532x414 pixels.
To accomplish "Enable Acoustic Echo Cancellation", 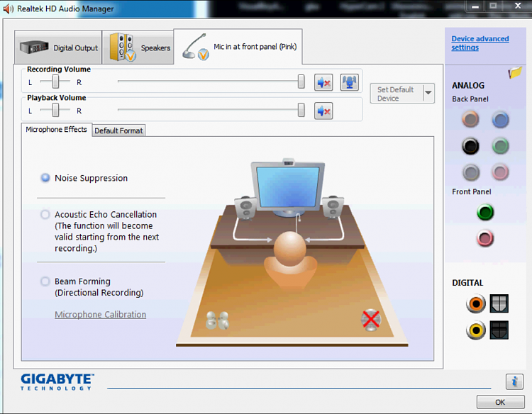I will click(45, 214).
